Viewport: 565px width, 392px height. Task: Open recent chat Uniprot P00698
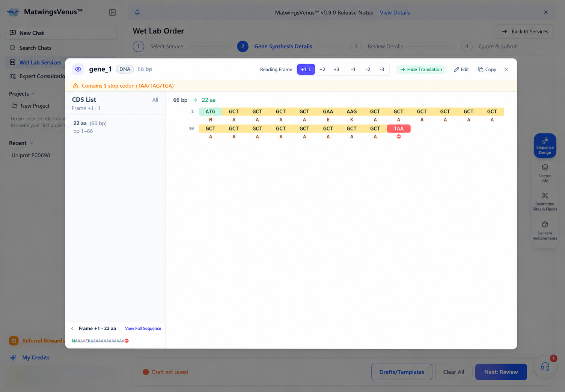[31, 155]
